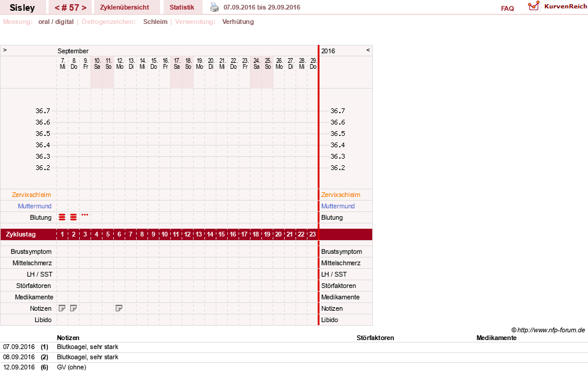Collapse chart with arrow next to 2016
This screenshot has height=385, width=588.
[368, 50]
